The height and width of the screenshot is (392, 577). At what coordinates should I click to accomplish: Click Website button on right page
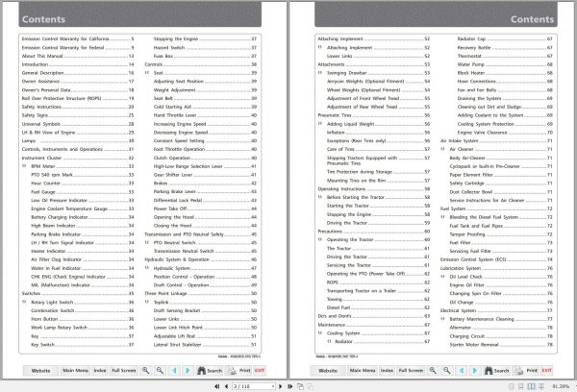pos(328,370)
